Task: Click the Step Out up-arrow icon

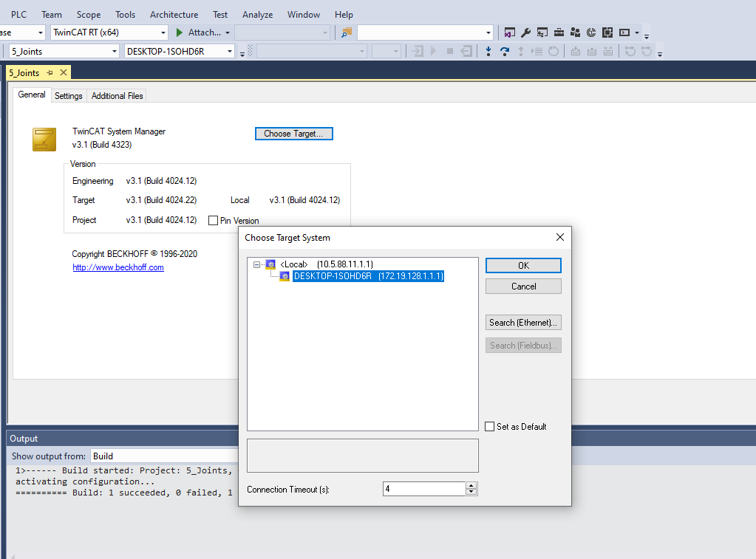Action: [x=521, y=51]
